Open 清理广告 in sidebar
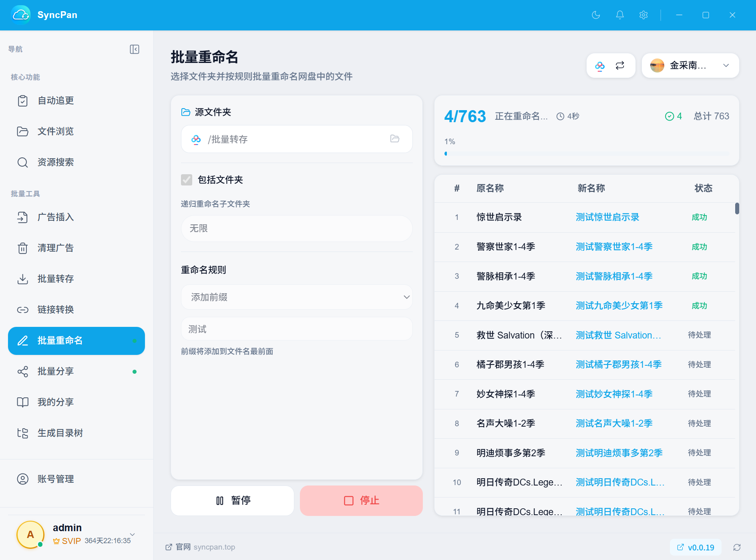This screenshot has width=756, height=560. (76, 248)
